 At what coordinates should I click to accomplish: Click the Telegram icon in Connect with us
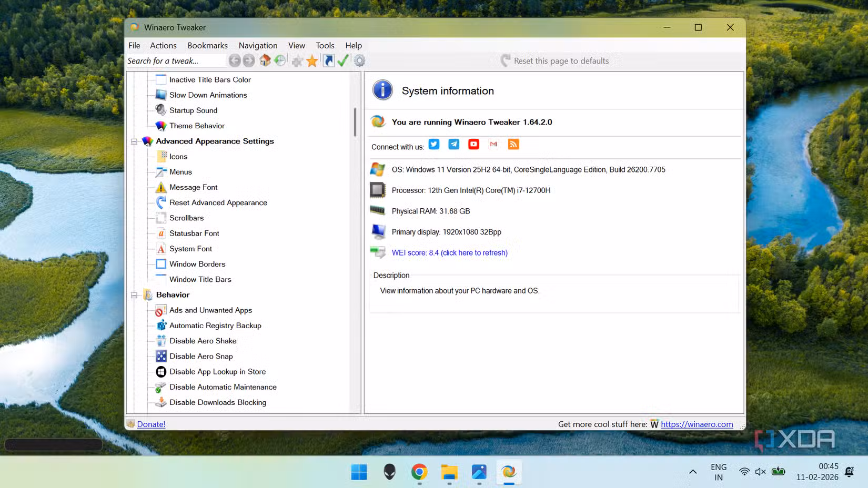click(x=454, y=144)
